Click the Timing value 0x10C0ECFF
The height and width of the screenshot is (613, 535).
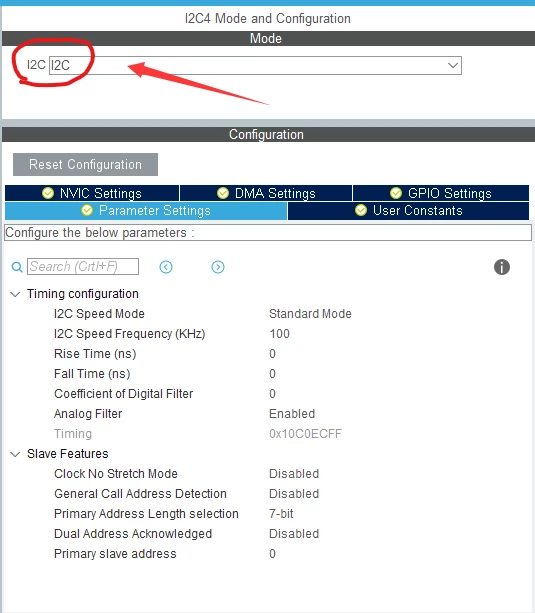(x=305, y=434)
